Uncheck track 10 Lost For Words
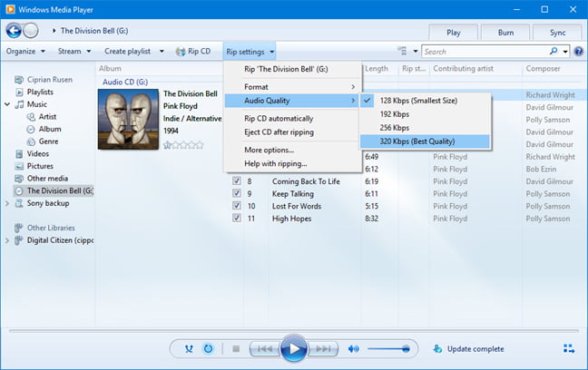 coord(236,206)
